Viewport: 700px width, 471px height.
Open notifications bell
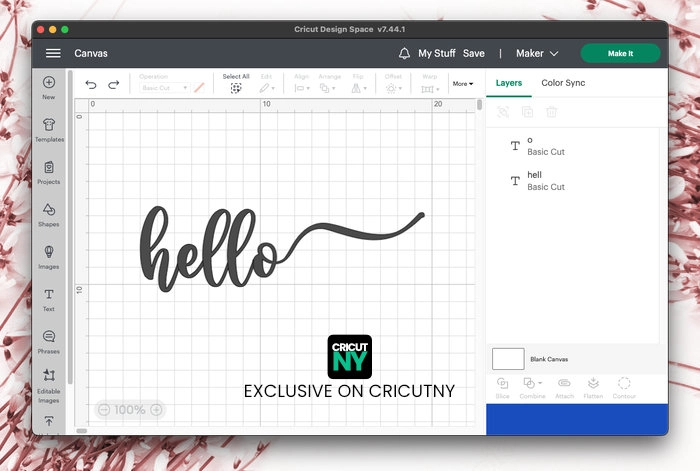[404, 54]
